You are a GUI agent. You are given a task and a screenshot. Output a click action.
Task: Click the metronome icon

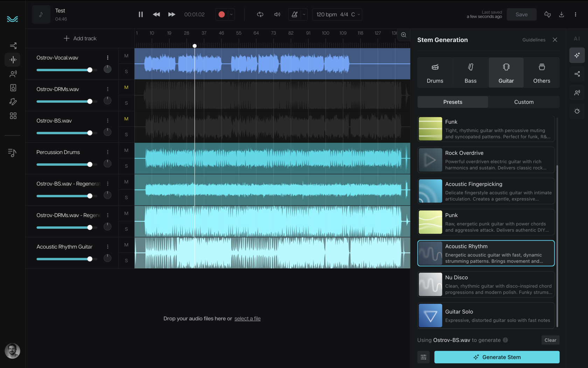tap(295, 14)
